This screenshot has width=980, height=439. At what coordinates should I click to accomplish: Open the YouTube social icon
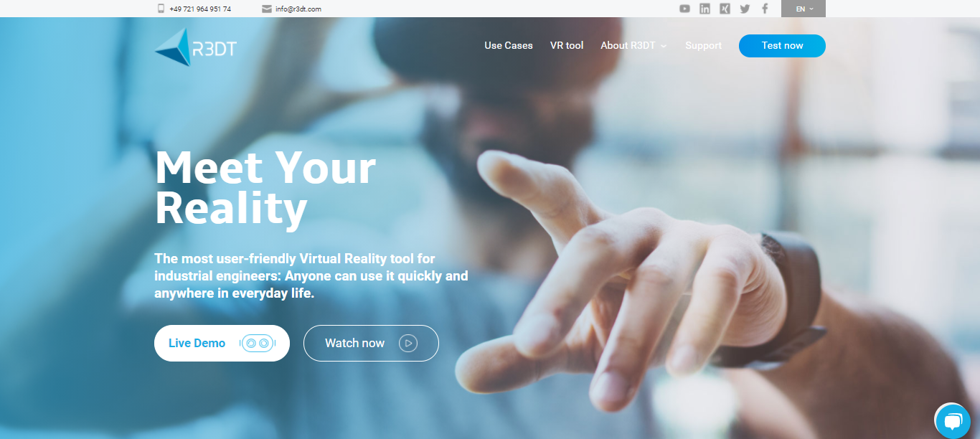tap(685, 9)
